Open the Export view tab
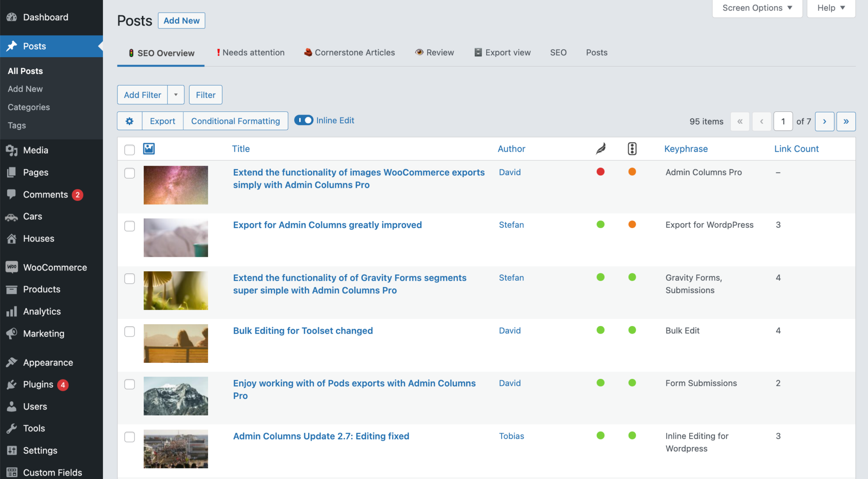Viewport: 868px width, 479px height. point(503,53)
